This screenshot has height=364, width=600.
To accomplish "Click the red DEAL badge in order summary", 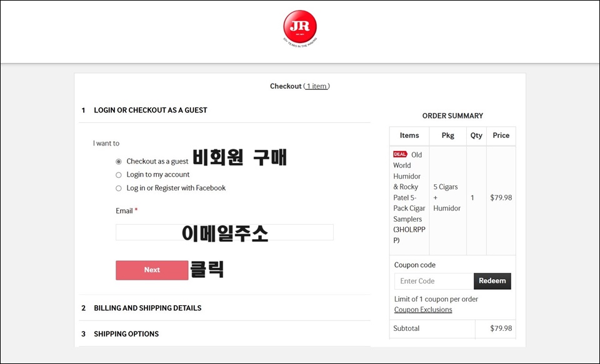I will click(x=400, y=154).
